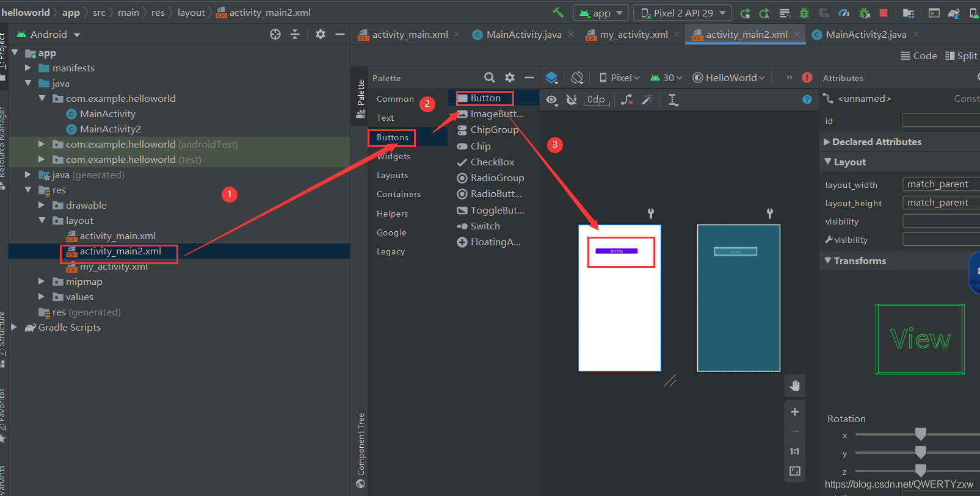Image resolution: width=980 pixels, height=496 pixels.
Task: Click the Infer Constraints magic wand icon
Action: (x=648, y=99)
